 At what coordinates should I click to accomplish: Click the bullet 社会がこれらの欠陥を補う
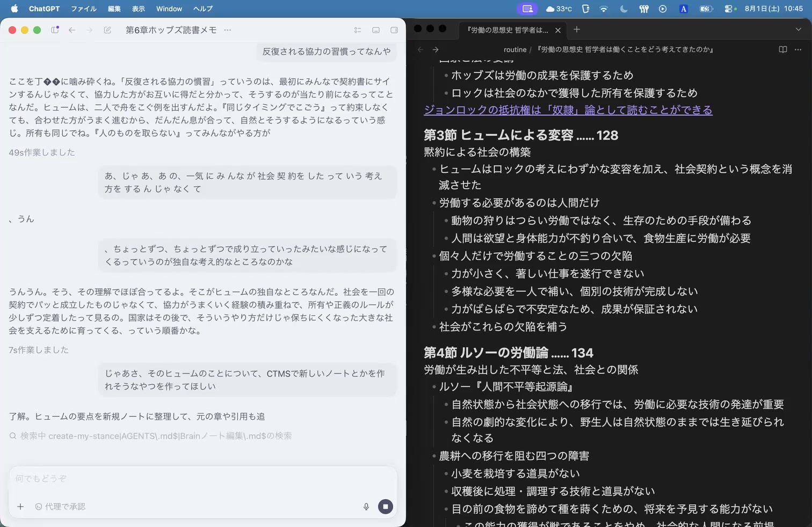[x=503, y=327]
